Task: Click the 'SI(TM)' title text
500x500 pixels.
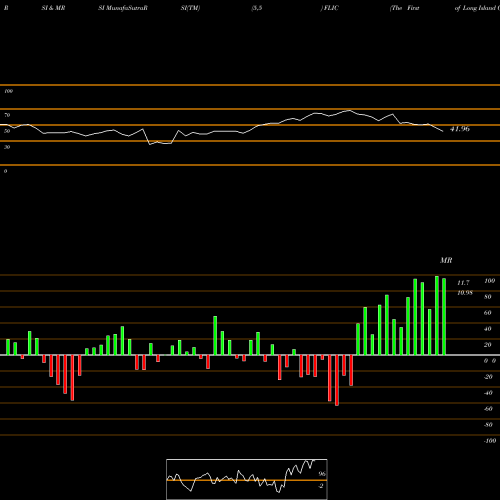Action: point(190,8)
